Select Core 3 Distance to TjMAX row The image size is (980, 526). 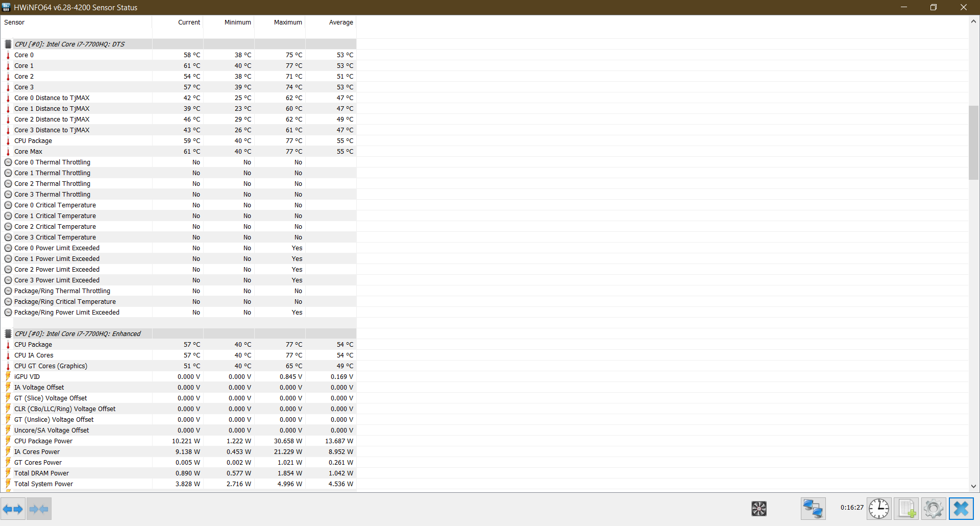click(179, 130)
